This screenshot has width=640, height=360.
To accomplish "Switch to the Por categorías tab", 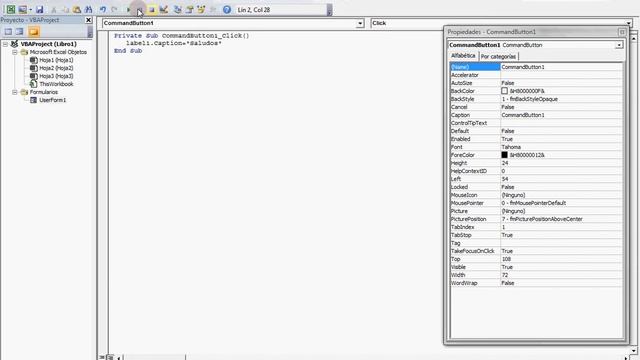I will click(x=498, y=57).
